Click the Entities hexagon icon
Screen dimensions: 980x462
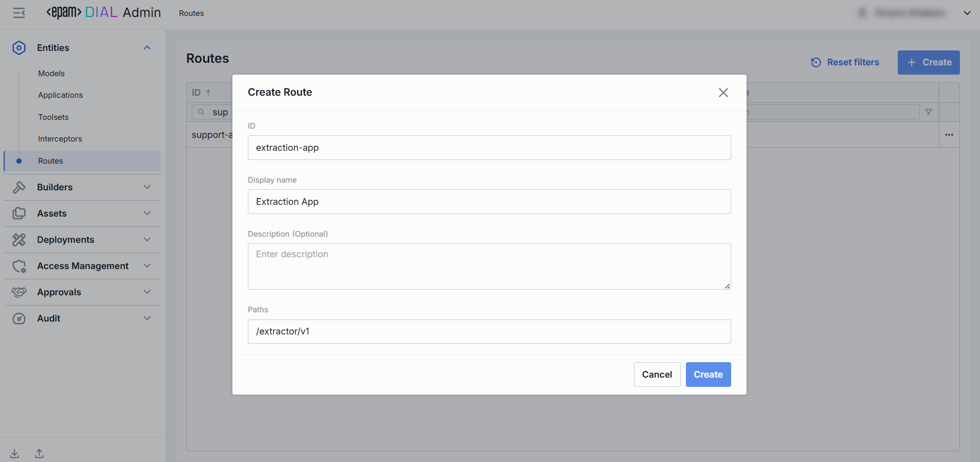point(19,48)
